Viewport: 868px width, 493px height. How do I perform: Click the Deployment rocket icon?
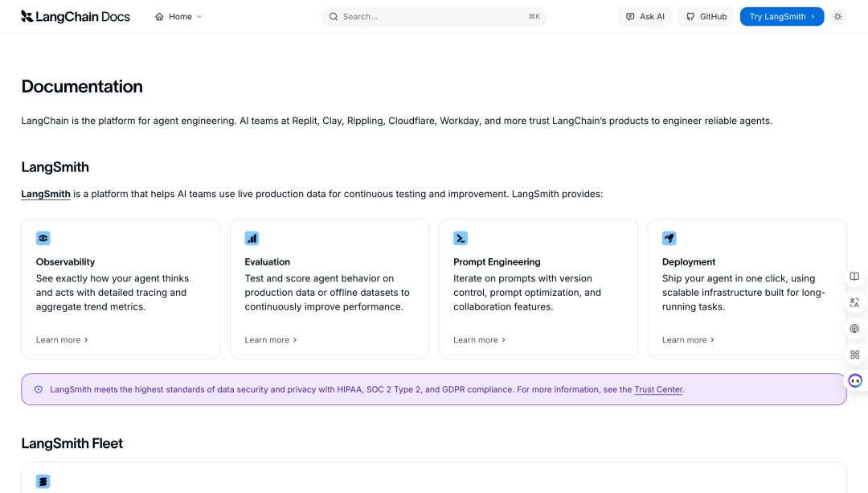pyautogui.click(x=669, y=238)
